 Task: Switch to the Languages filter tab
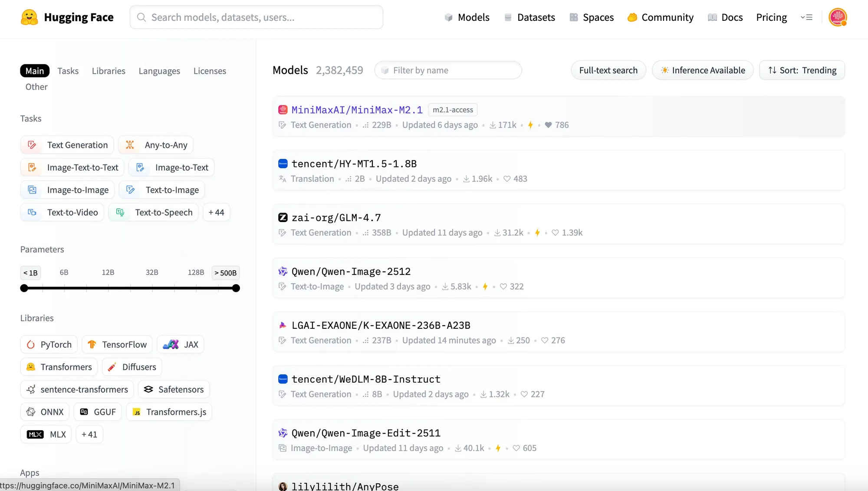[159, 71]
